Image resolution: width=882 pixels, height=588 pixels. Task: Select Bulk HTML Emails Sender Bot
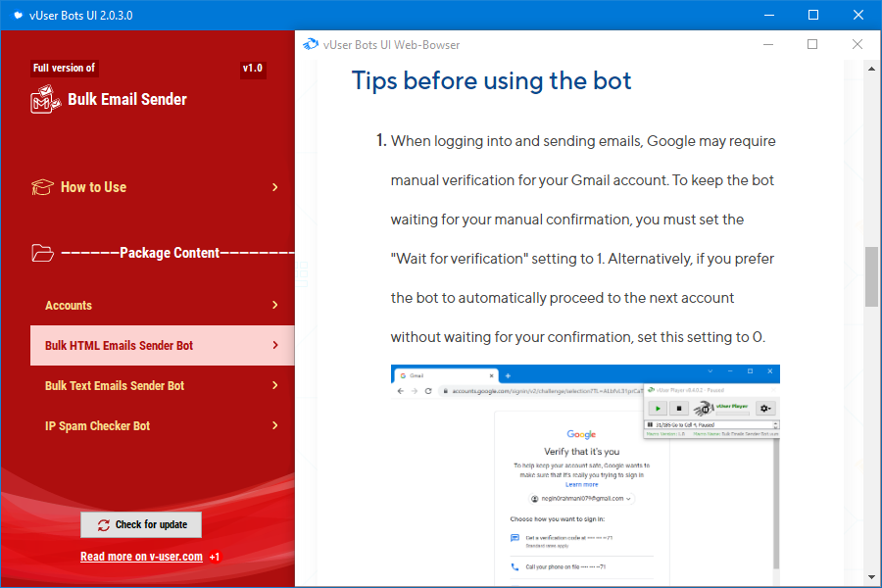coord(162,346)
